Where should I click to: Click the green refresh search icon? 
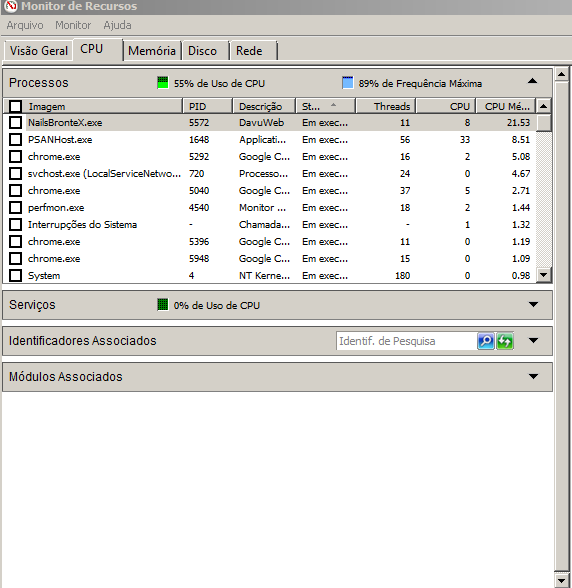coord(505,341)
